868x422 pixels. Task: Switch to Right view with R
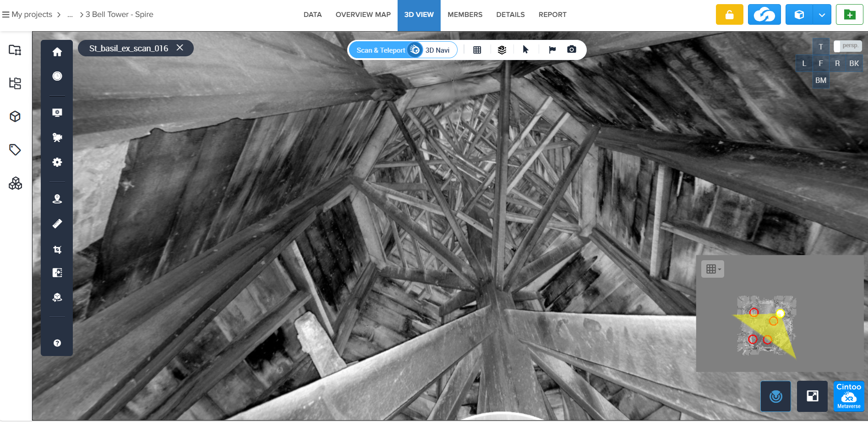pyautogui.click(x=837, y=63)
